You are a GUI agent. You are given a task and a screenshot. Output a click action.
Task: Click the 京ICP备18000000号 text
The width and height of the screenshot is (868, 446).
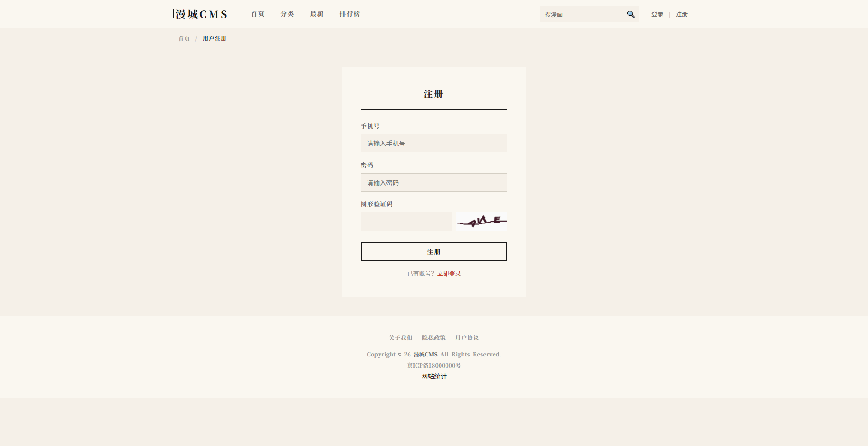click(434, 366)
